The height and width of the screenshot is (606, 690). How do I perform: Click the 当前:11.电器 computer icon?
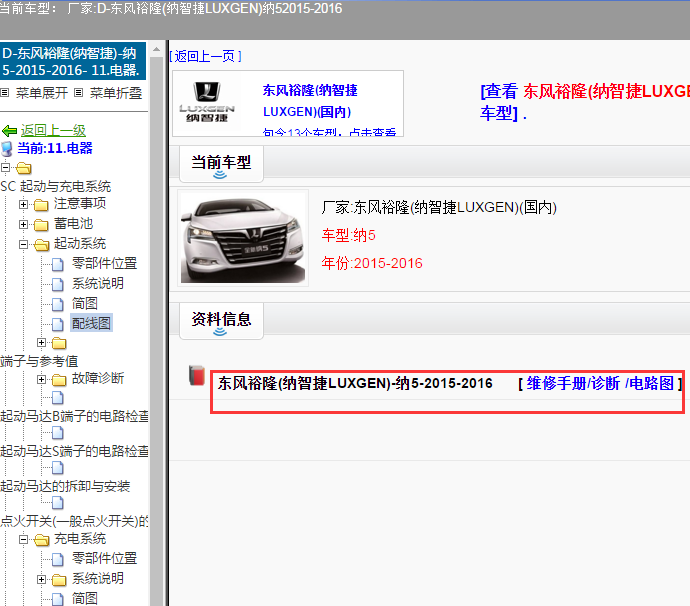(x=7, y=149)
